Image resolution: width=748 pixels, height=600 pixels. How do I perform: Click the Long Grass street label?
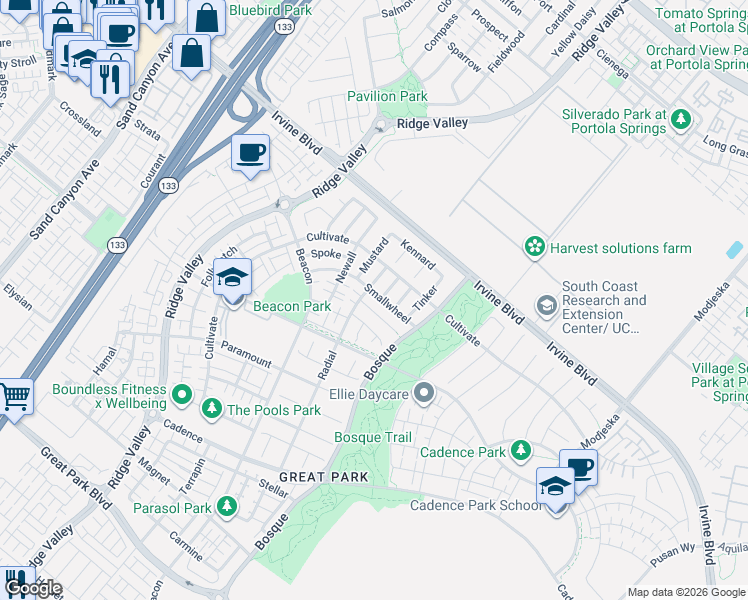[725, 146]
